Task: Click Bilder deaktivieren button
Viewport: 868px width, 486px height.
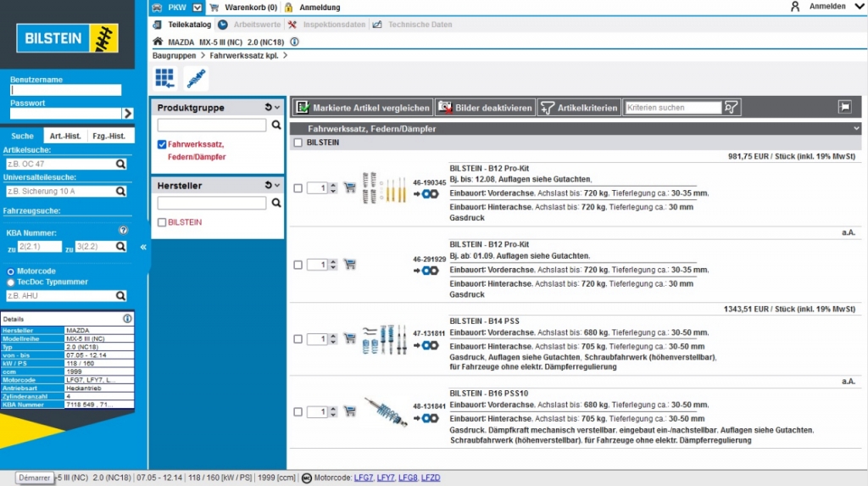Action: click(x=485, y=108)
